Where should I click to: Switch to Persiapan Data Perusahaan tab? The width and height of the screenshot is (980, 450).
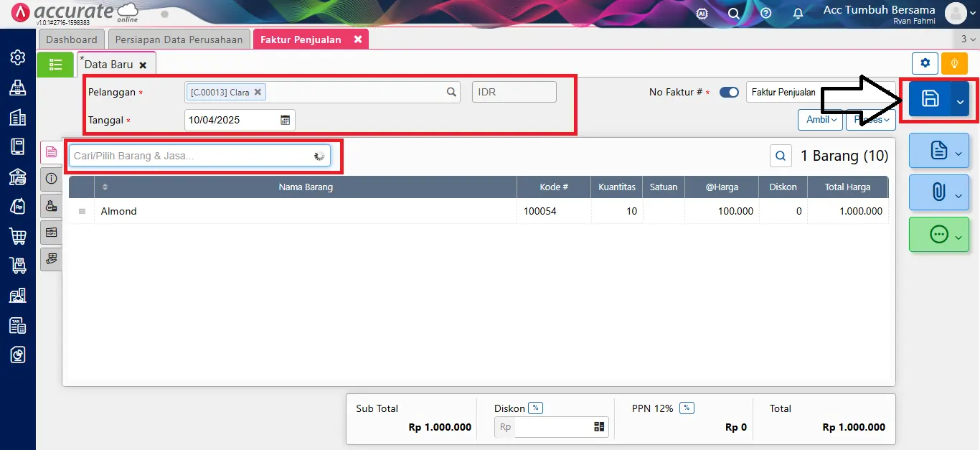179,39
